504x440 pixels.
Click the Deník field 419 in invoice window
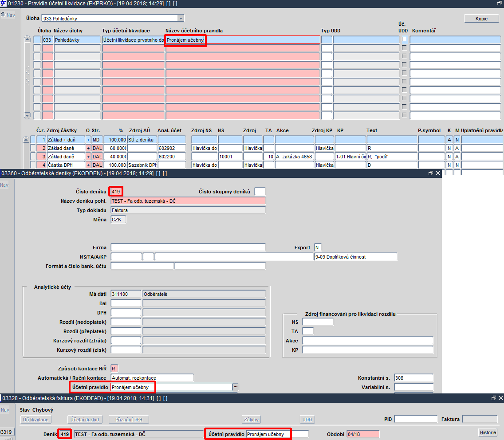coord(65,434)
